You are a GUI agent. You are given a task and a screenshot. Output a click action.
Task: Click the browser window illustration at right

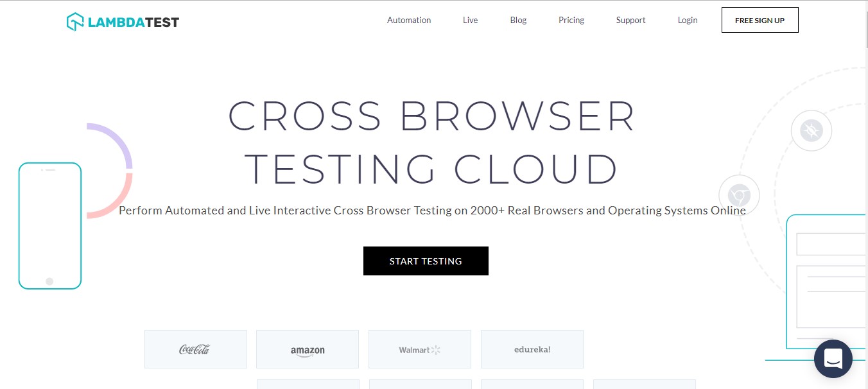(x=827, y=282)
